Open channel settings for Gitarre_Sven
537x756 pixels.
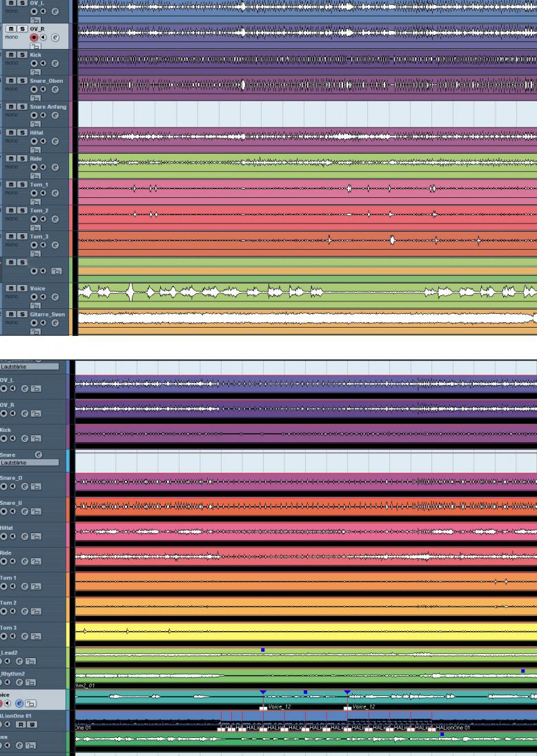tap(55, 323)
